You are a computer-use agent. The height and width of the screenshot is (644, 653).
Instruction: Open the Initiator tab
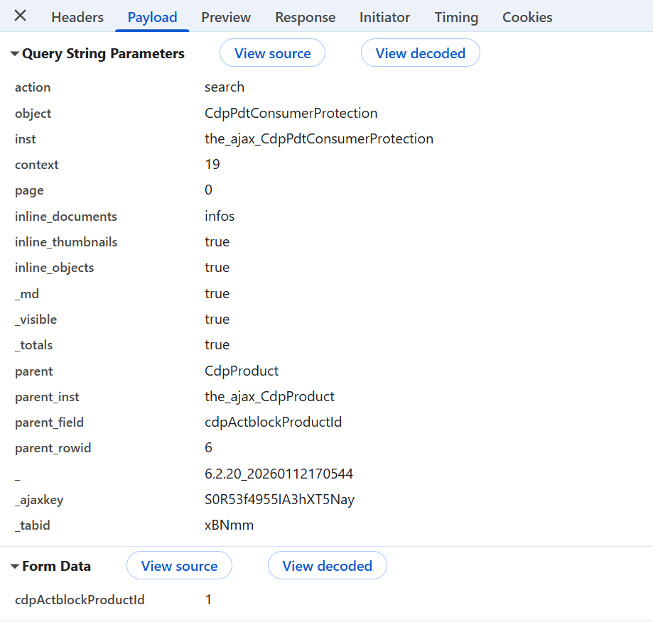pos(384,18)
